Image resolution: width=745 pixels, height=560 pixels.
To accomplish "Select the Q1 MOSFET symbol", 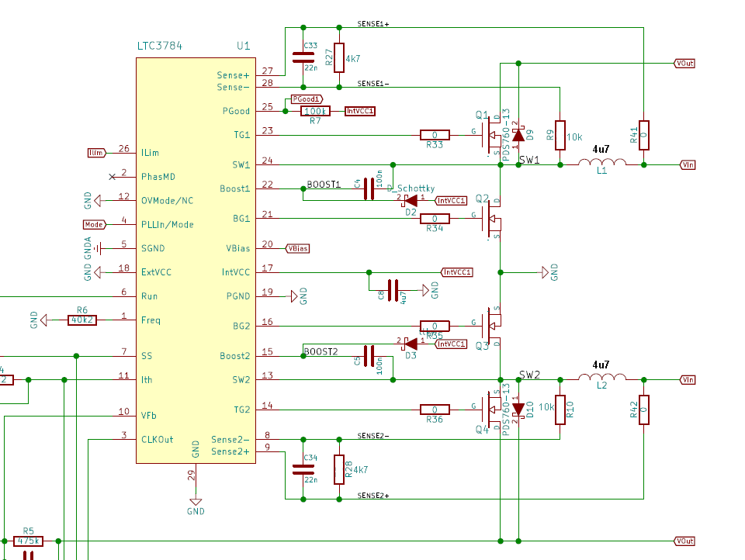I will coord(490,134).
